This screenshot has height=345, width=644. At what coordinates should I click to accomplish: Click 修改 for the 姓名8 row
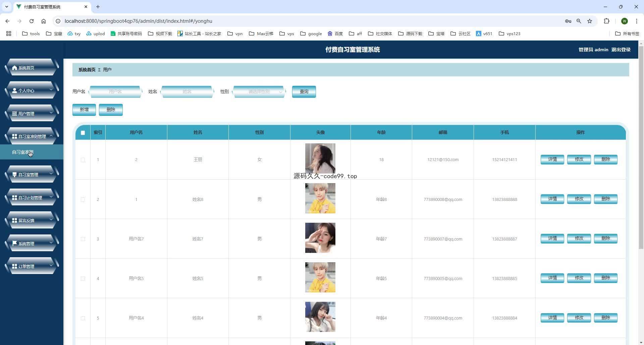tap(579, 199)
